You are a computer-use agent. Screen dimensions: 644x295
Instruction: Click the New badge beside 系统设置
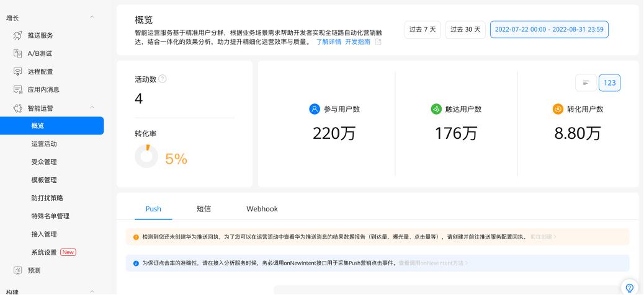click(68, 252)
